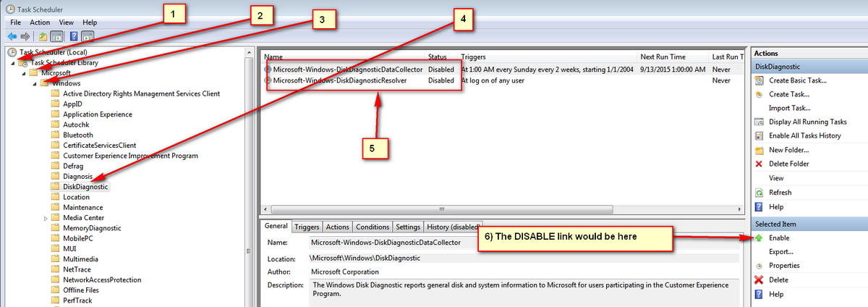868x307 pixels.
Task: Click the Task Scheduler (Local) clock icon
Action: point(11,52)
